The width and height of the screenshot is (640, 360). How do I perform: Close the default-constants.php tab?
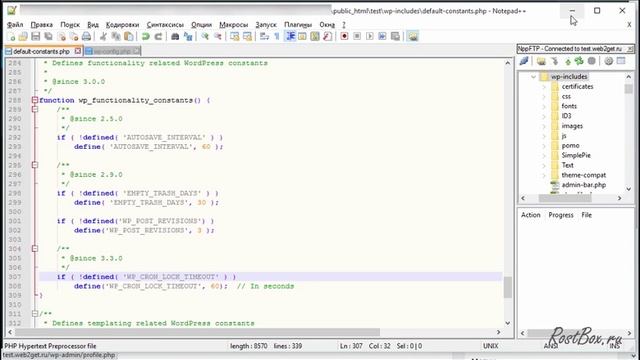tap(78, 51)
